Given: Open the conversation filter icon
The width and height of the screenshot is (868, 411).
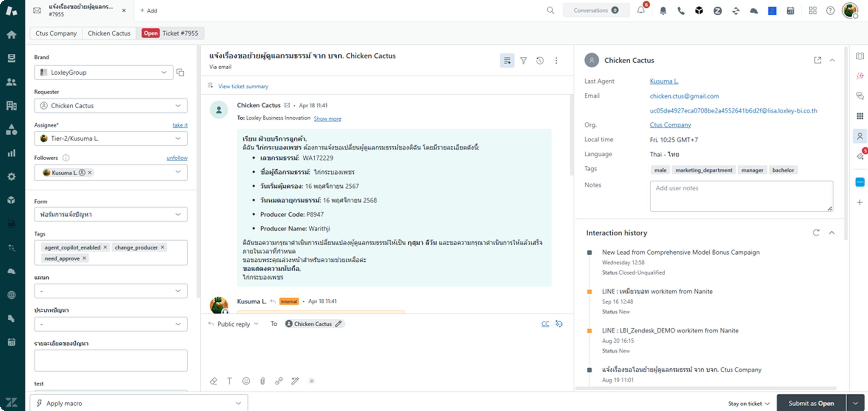Looking at the screenshot, I should 524,60.
